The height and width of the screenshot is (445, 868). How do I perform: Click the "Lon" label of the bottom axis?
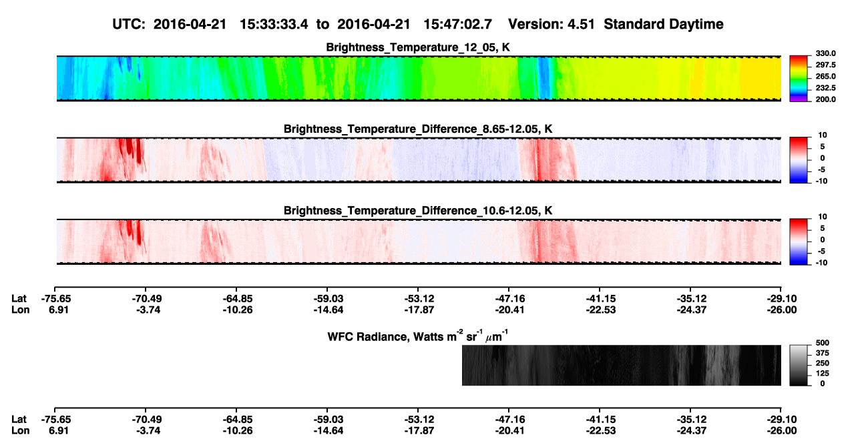coord(19,430)
